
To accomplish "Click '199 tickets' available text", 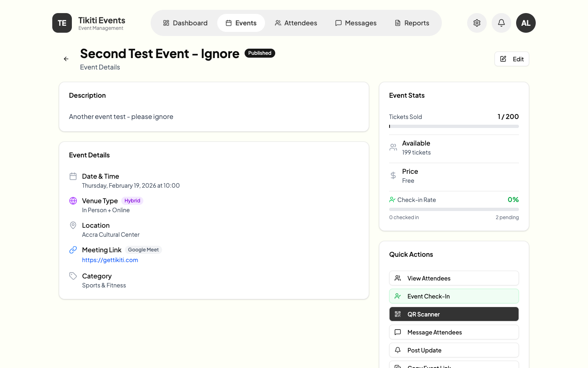I will pyautogui.click(x=416, y=153).
